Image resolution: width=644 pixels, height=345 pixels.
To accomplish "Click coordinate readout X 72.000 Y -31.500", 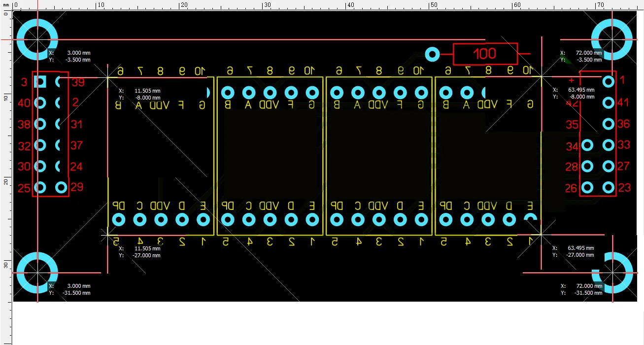I will 581,289.
